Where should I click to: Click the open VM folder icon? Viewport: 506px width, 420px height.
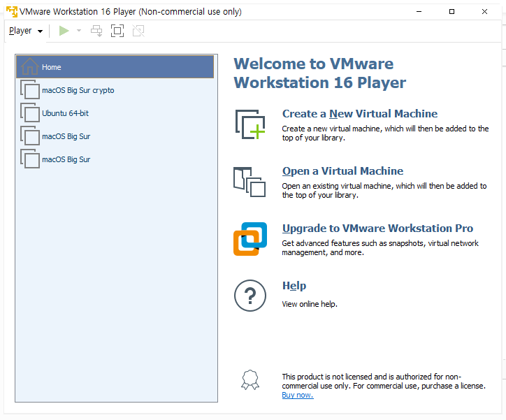[x=250, y=182]
